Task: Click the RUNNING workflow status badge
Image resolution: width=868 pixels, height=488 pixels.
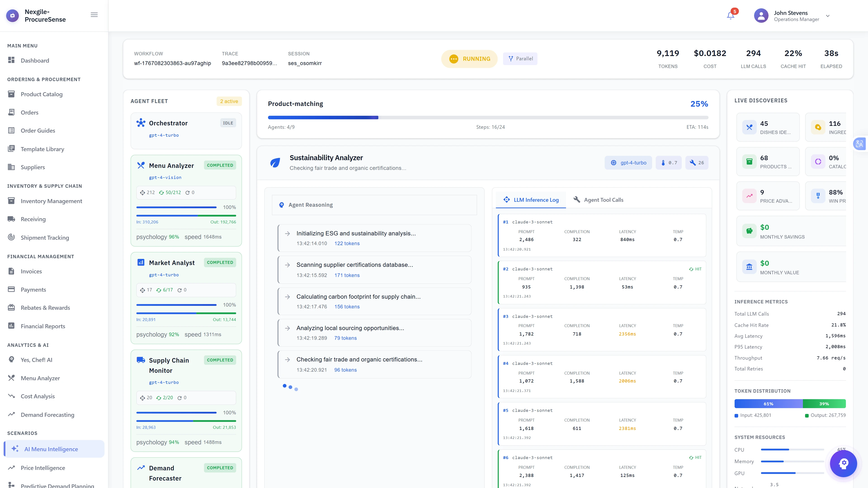Action: (469, 59)
